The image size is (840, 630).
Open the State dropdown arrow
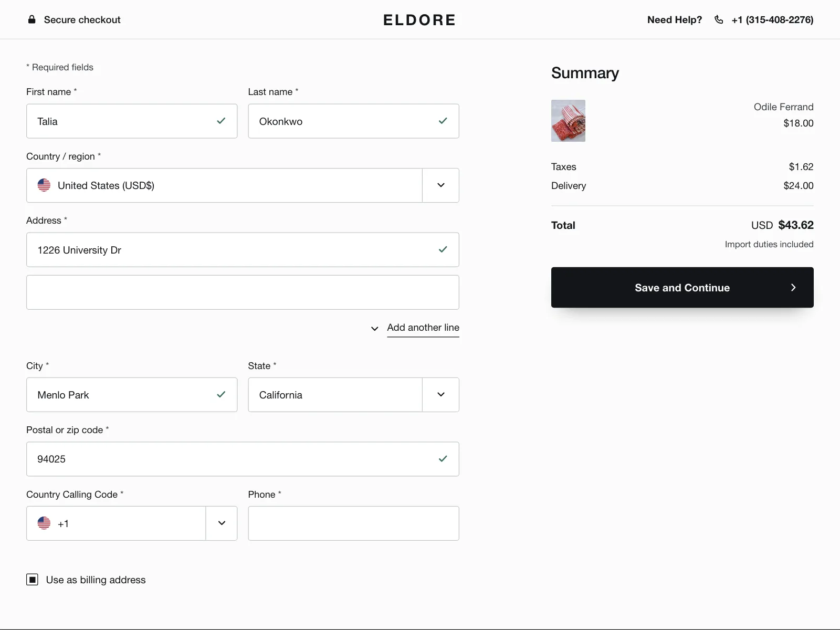click(441, 395)
